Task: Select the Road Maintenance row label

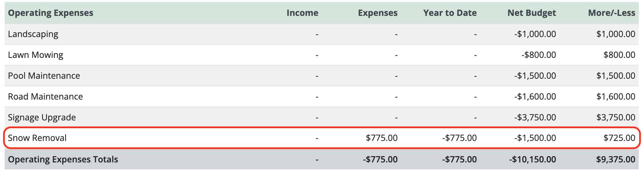Action: point(45,97)
